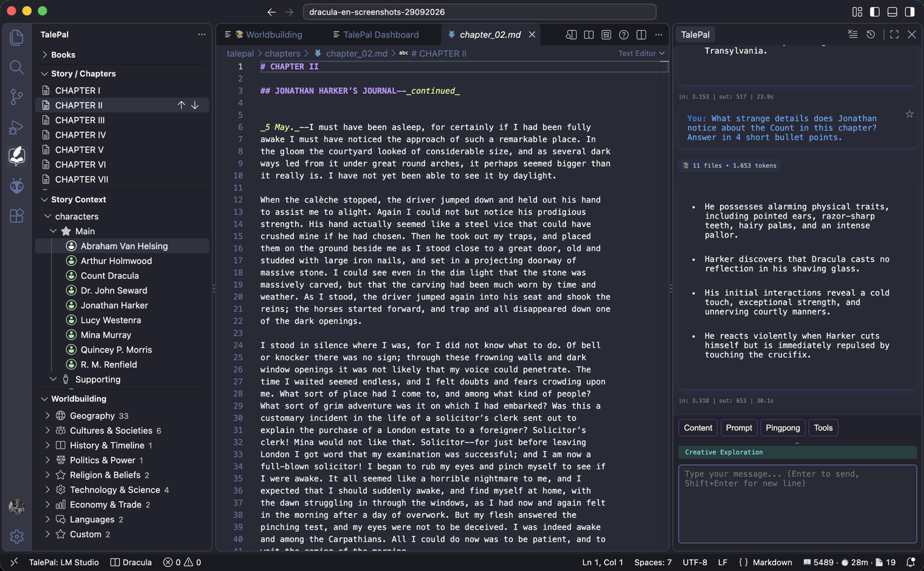Toggle the primary sidebar layout button
Screen dimensions: 924x571
(x=875, y=12)
